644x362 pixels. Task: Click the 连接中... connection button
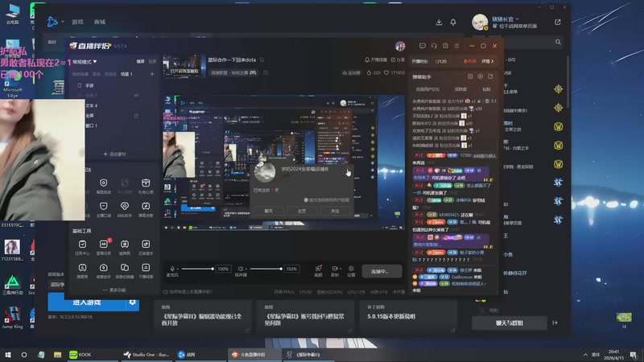[x=382, y=271]
